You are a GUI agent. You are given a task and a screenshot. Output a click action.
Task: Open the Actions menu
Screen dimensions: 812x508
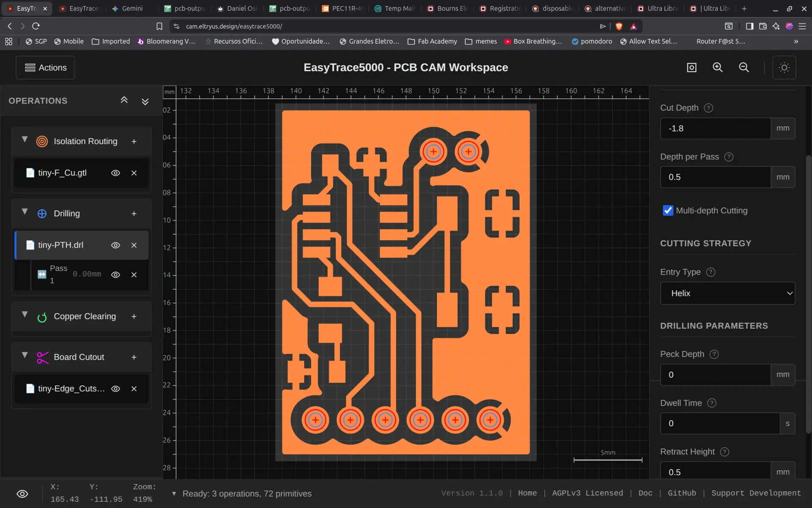tap(46, 68)
